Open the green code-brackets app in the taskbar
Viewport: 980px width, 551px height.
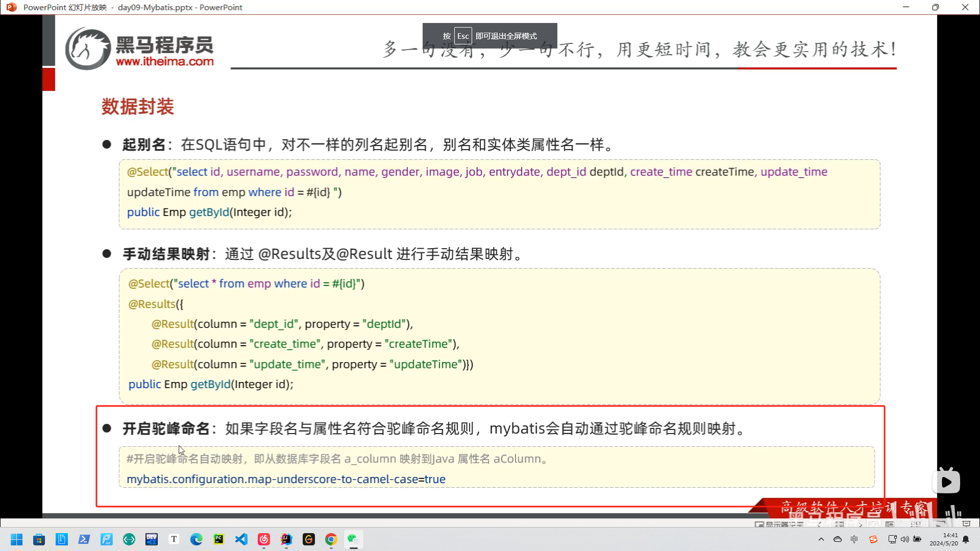click(129, 539)
